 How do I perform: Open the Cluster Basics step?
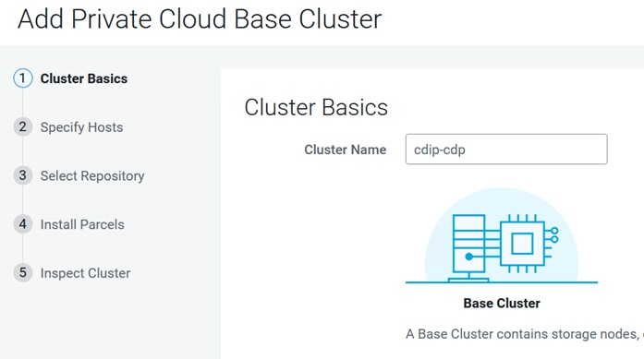coord(84,78)
